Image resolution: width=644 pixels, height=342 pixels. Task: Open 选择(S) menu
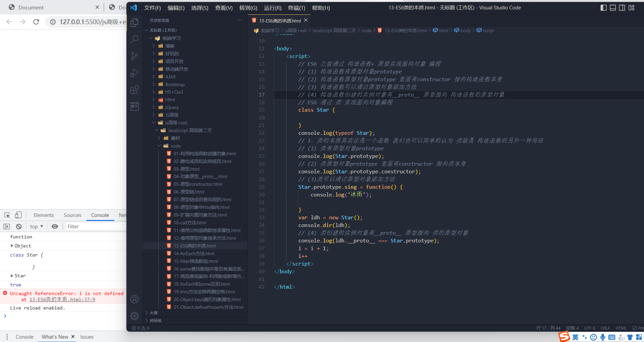pyautogui.click(x=200, y=8)
